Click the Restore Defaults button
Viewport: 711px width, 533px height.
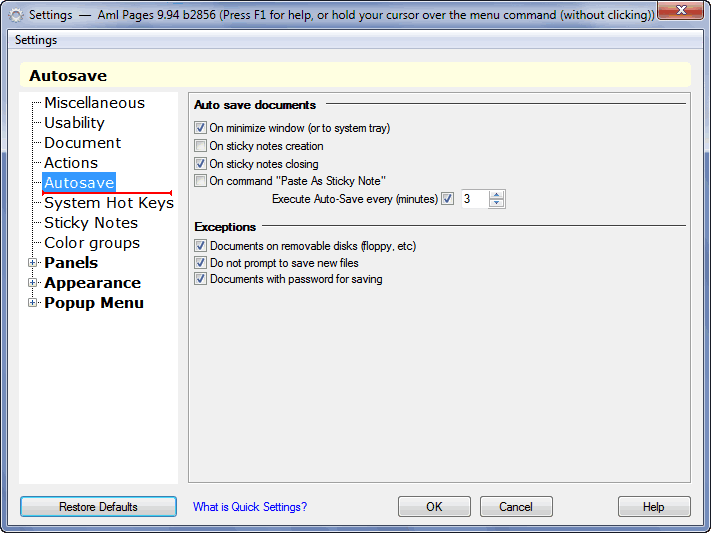pos(98,507)
